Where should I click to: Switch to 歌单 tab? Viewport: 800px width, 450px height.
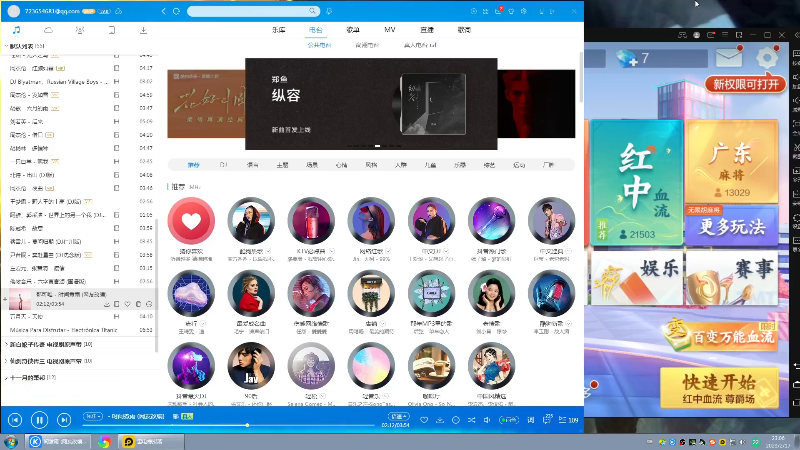pyautogui.click(x=353, y=30)
